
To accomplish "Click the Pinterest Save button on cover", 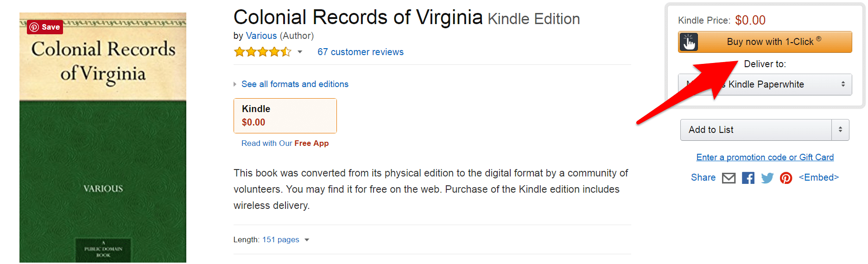I will coord(45,27).
